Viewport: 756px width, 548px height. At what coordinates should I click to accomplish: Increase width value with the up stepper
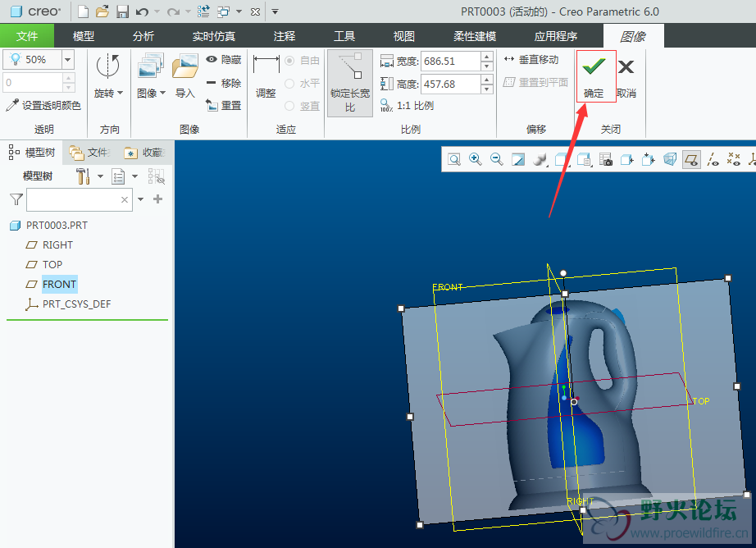(487, 56)
